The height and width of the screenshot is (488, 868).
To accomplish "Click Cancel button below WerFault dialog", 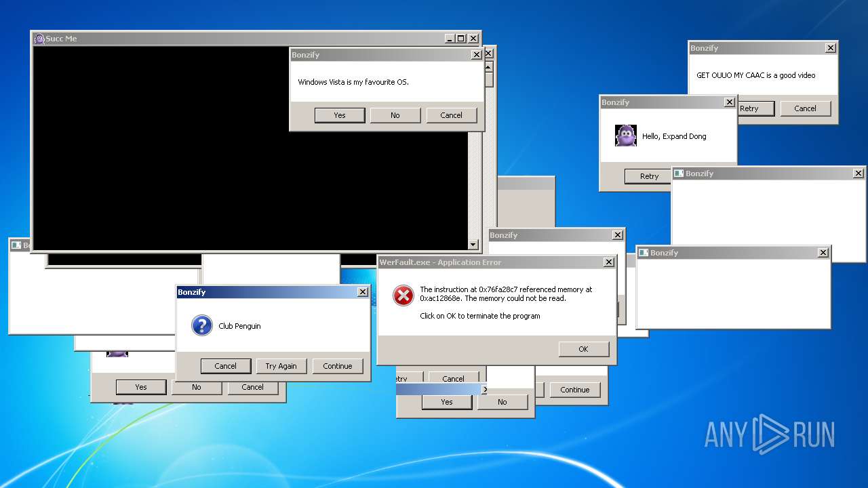I will tap(454, 378).
